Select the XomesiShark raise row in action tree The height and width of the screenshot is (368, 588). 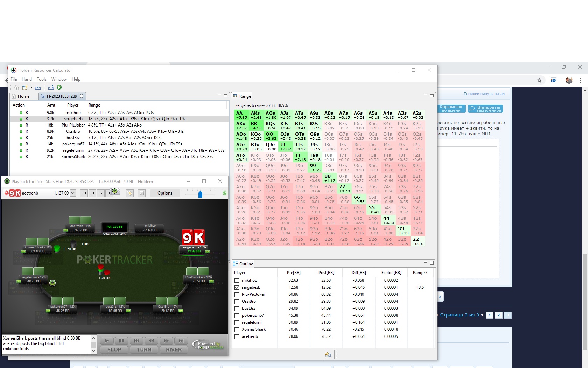point(120,157)
